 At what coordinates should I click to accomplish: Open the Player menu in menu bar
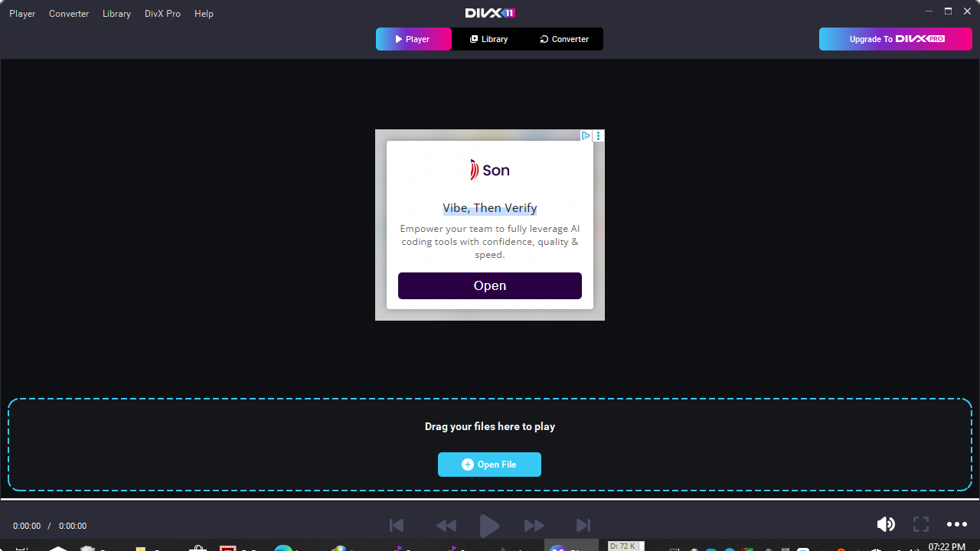[x=22, y=14]
